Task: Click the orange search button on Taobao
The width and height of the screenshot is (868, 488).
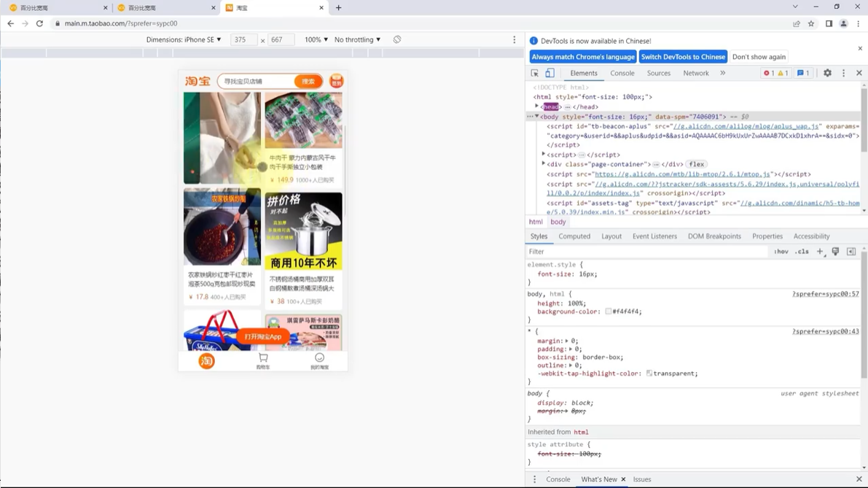Action: point(308,82)
